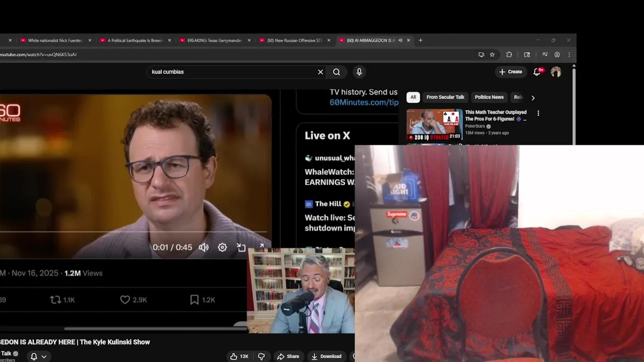
Task: Open The Hill live post
Action: 330,216
